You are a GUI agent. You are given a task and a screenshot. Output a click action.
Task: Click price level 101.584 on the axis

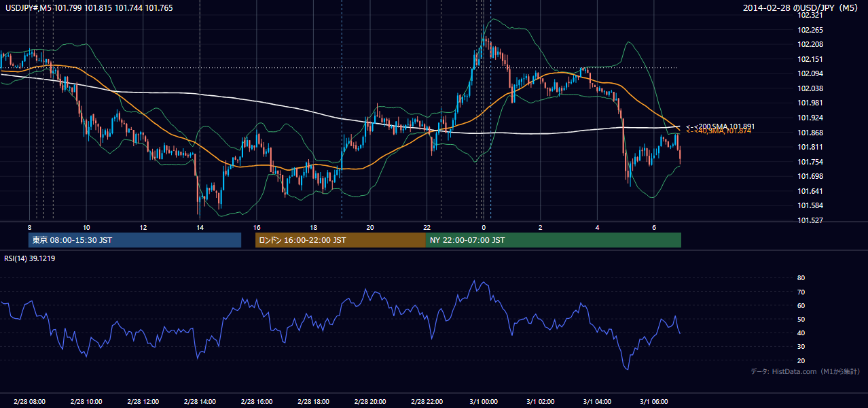tap(810, 205)
